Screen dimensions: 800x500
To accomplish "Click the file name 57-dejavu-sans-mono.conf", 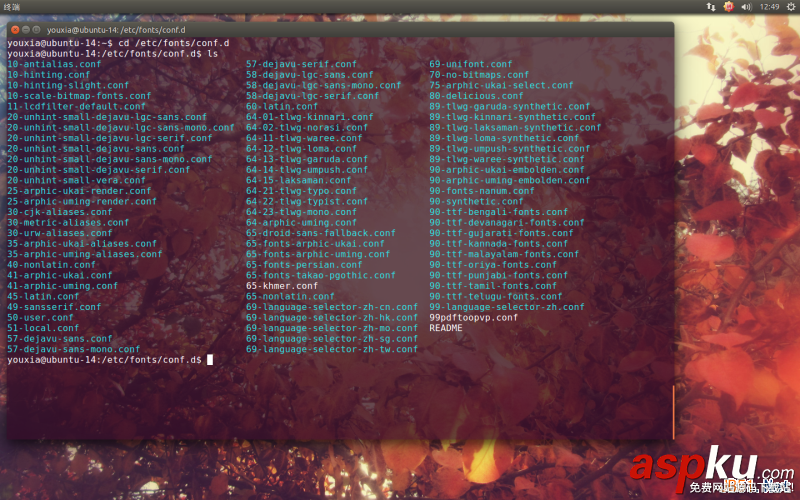I will (73, 349).
